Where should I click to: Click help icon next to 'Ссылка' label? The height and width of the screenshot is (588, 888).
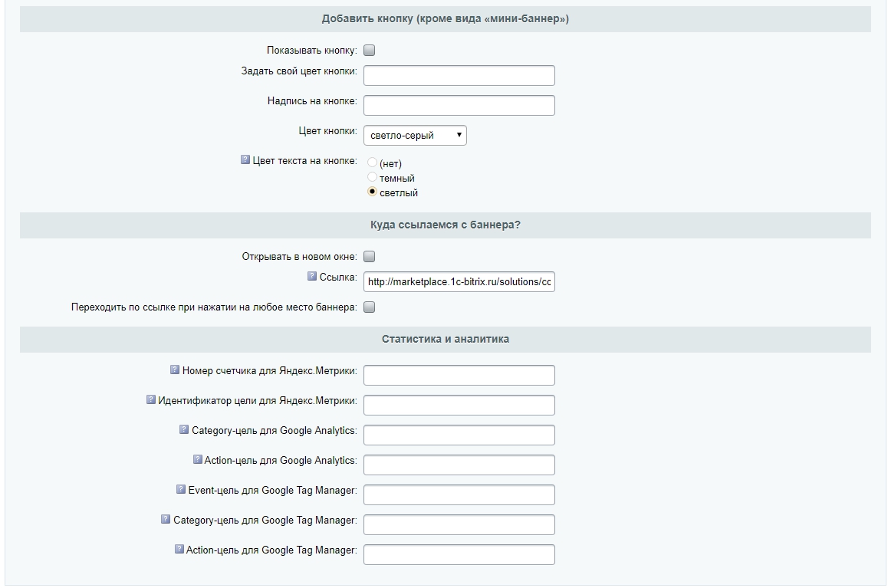click(x=312, y=276)
